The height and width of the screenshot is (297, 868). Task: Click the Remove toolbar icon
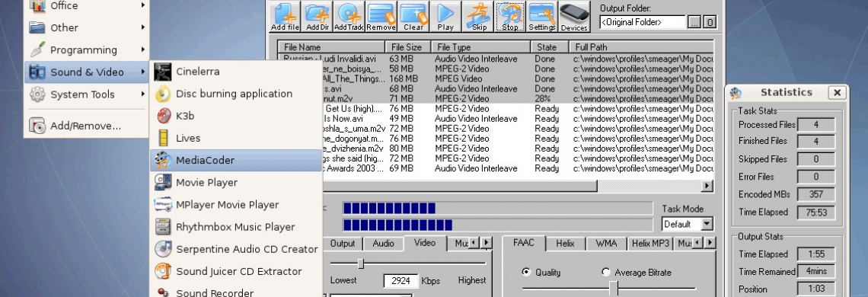[381, 16]
